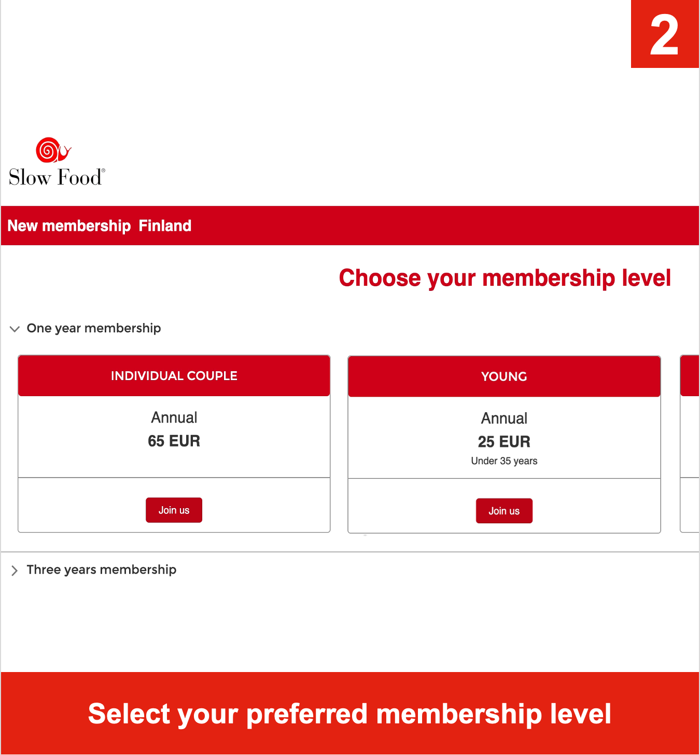Click Join us under Individual Couple
This screenshot has width=700, height=755.
click(x=174, y=510)
